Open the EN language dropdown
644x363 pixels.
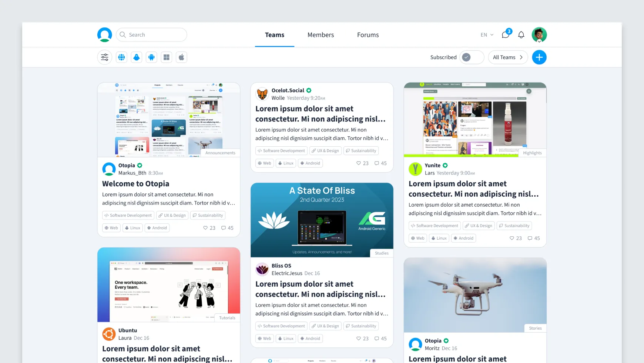pos(486,34)
